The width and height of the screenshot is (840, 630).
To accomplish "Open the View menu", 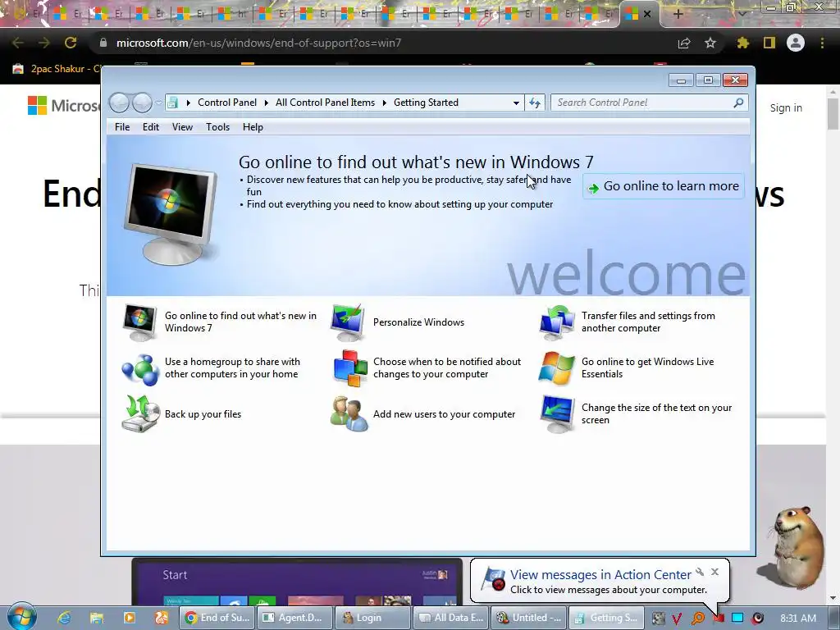I will (x=182, y=127).
